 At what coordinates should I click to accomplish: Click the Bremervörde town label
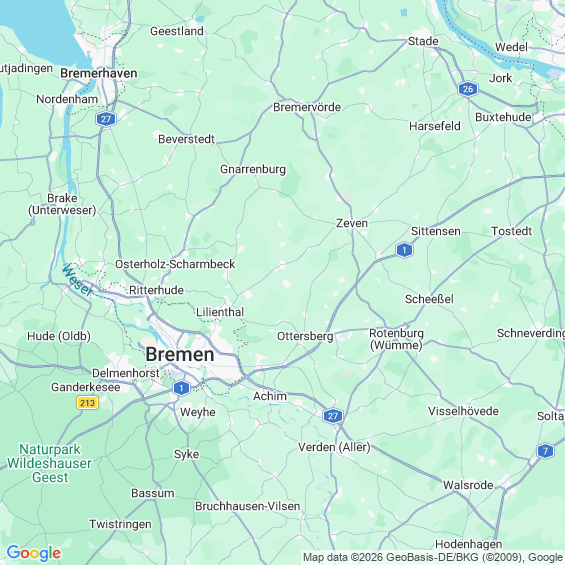click(307, 107)
